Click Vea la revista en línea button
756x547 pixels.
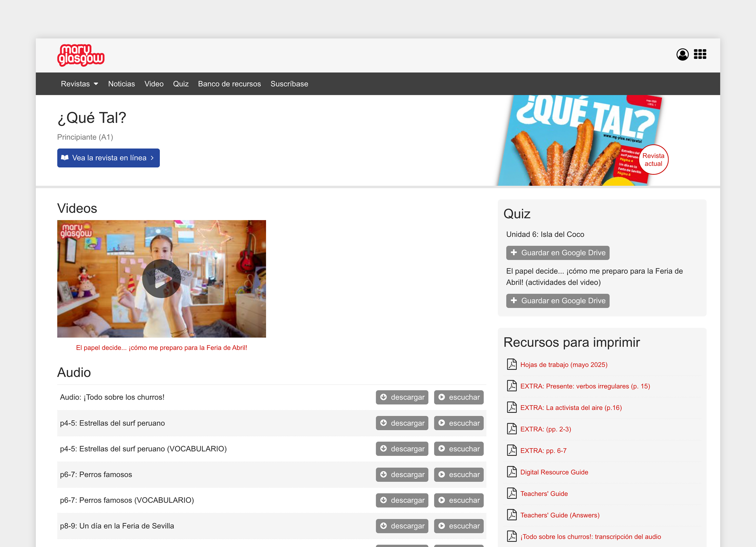tap(108, 158)
